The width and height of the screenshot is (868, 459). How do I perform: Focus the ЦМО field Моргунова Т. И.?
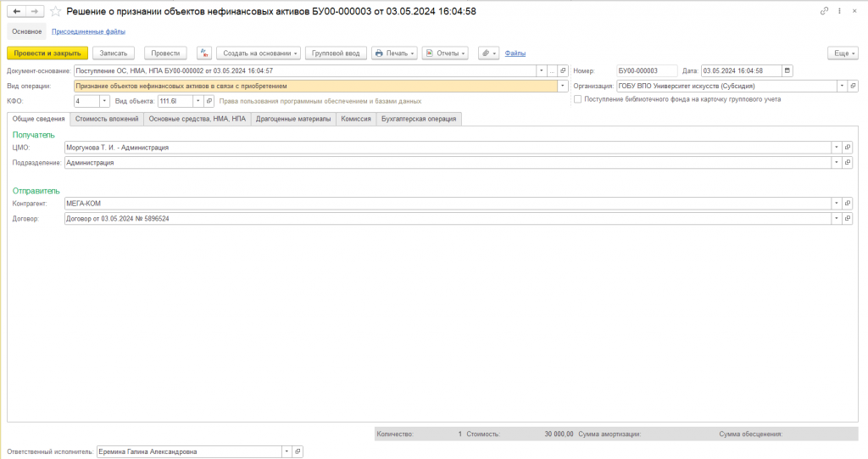pos(448,148)
